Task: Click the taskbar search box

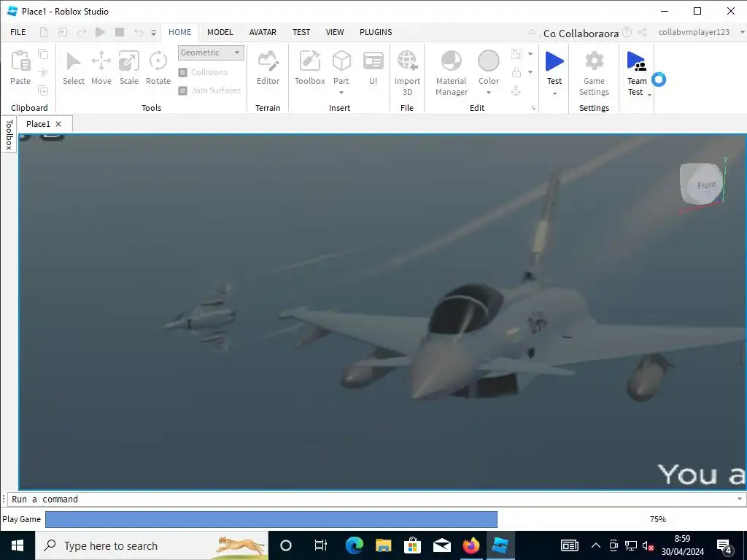Action: 152,545
